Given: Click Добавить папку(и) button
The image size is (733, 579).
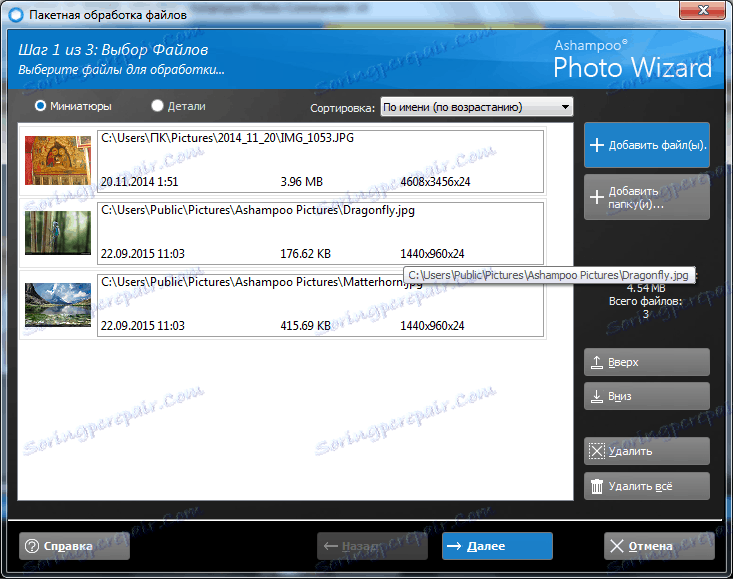Looking at the screenshot, I should (647, 197).
